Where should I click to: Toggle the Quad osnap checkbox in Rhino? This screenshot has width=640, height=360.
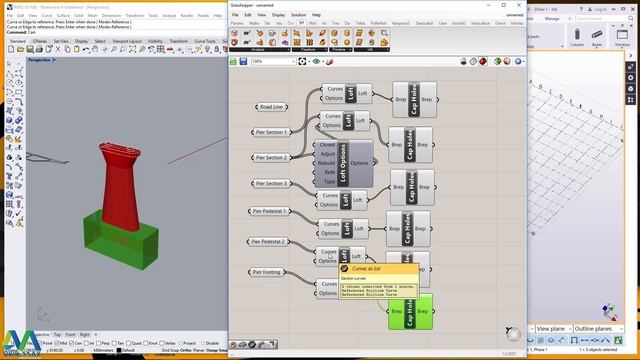click(x=129, y=343)
